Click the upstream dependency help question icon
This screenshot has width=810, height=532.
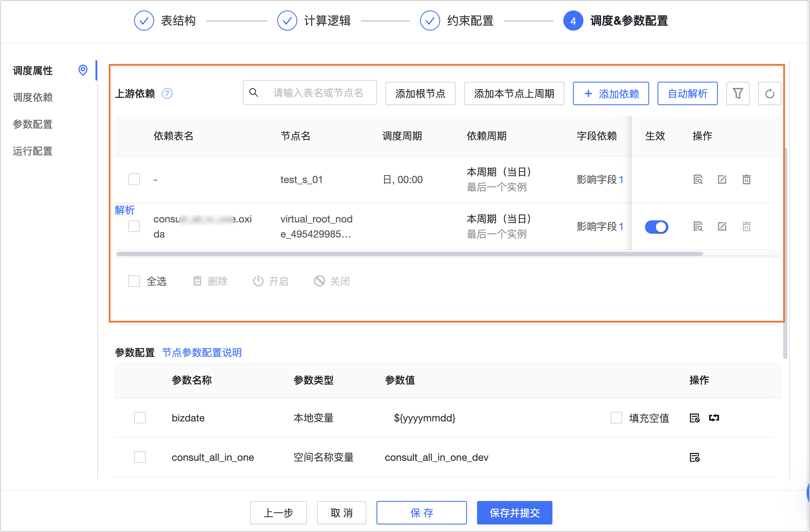click(167, 93)
